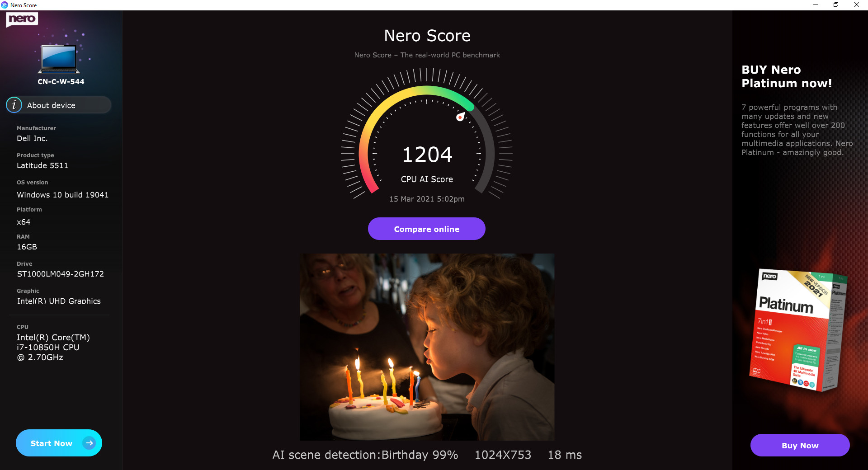Click the Nero Platinum product box image
868x470 pixels.
click(797, 330)
